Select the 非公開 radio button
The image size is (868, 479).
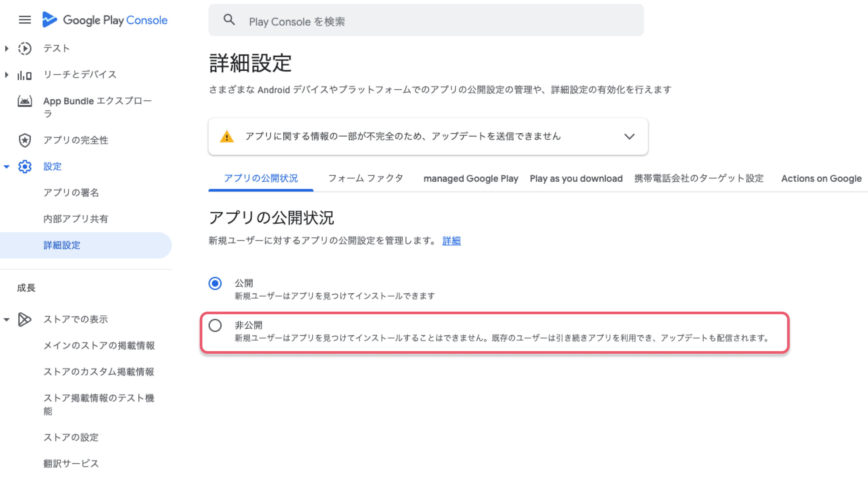click(x=215, y=325)
